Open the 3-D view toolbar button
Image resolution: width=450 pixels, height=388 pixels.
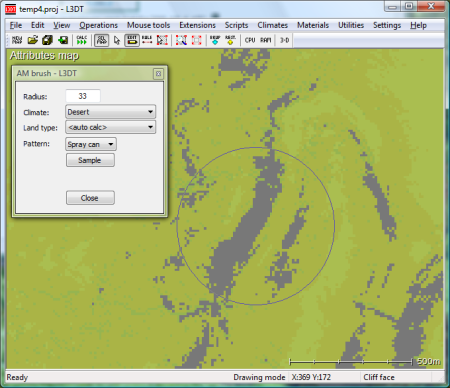284,40
